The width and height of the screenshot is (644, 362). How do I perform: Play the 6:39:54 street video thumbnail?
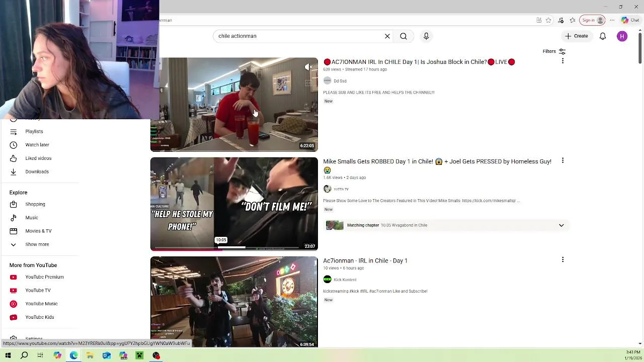[234, 302]
